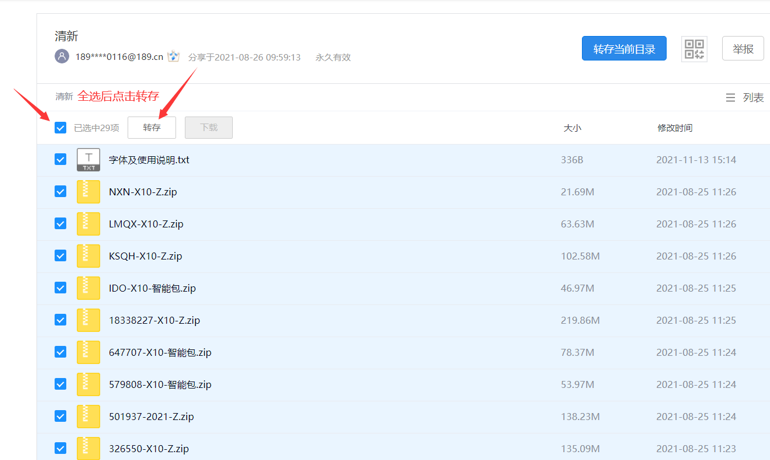Viewport: 770px width, 460px height.
Task: Click the zip icon for 501937-2021-Z.zip
Action: coord(88,416)
